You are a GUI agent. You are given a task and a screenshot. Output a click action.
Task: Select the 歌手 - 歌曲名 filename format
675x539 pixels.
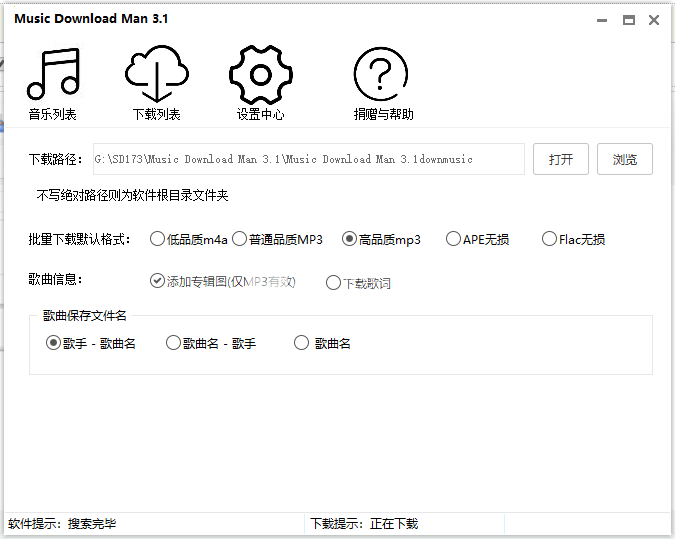[53, 343]
